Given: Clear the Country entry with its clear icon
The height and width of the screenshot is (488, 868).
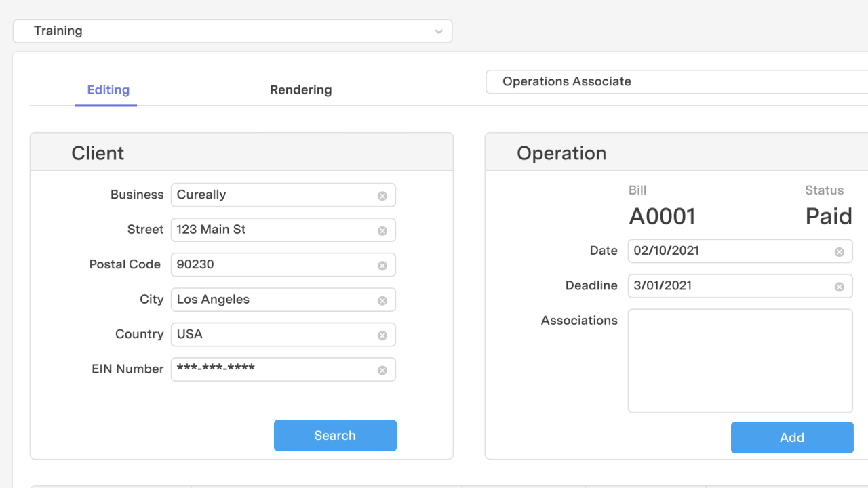Looking at the screenshot, I should coord(383,334).
